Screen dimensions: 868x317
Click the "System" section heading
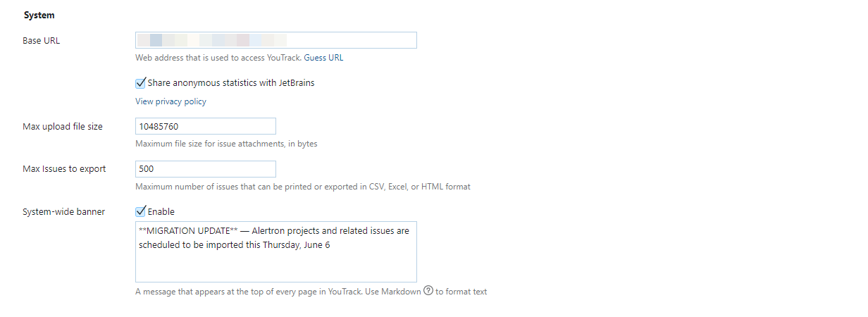[39, 15]
